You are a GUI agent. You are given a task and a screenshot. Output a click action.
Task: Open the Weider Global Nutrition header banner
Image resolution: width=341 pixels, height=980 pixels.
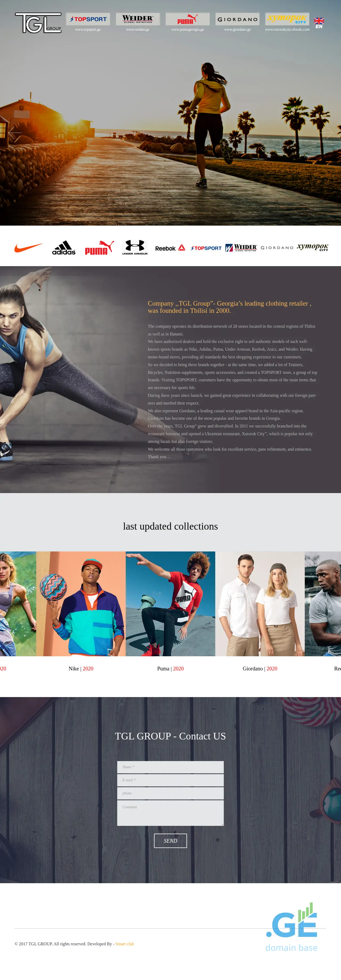138,19
